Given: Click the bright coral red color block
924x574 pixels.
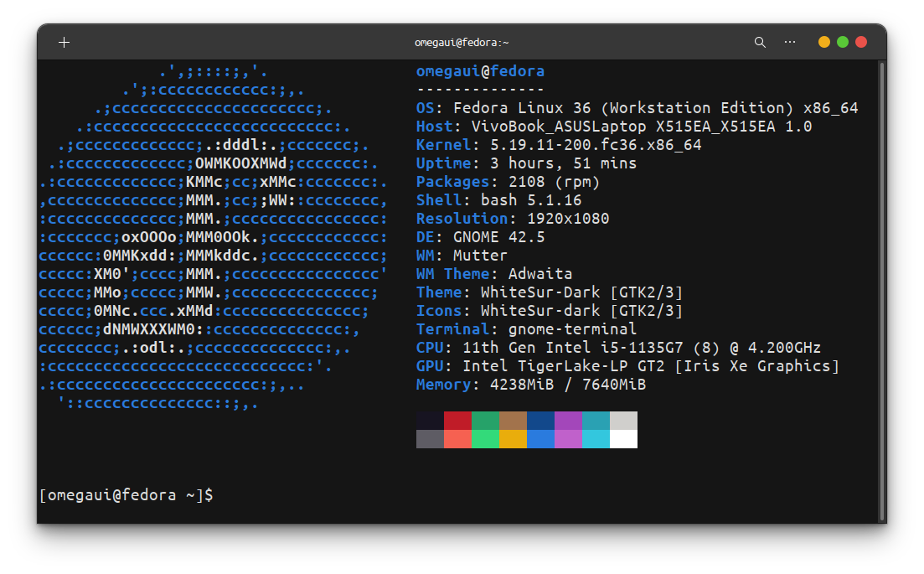Looking at the screenshot, I should 458,439.
